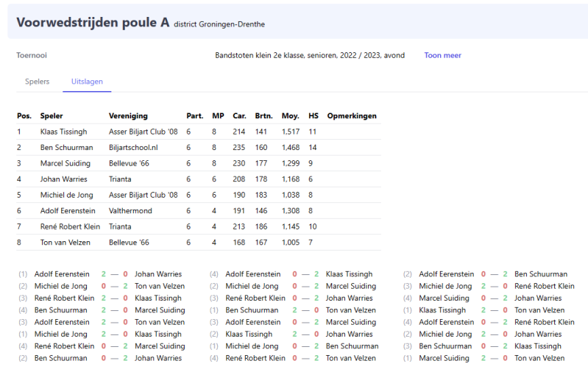Image resolution: width=588 pixels, height=383 pixels.
Task: Switch to the Spelers tab
Action: click(x=37, y=81)
